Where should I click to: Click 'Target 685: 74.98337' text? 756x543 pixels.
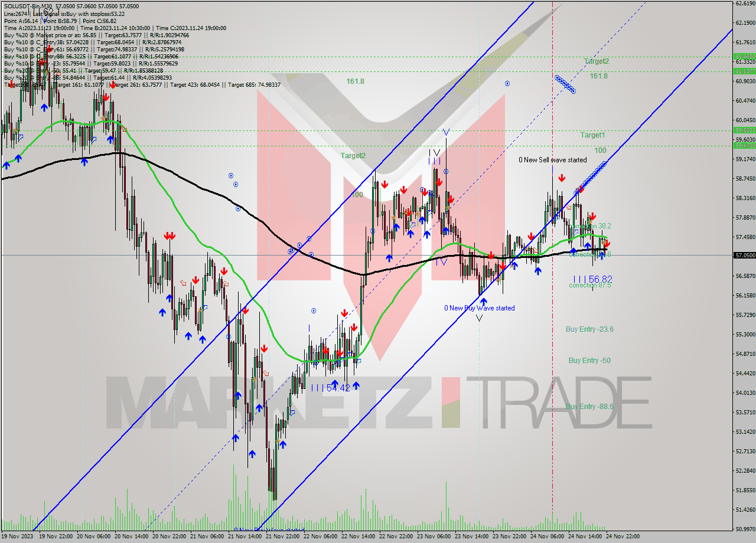(254, 84)
